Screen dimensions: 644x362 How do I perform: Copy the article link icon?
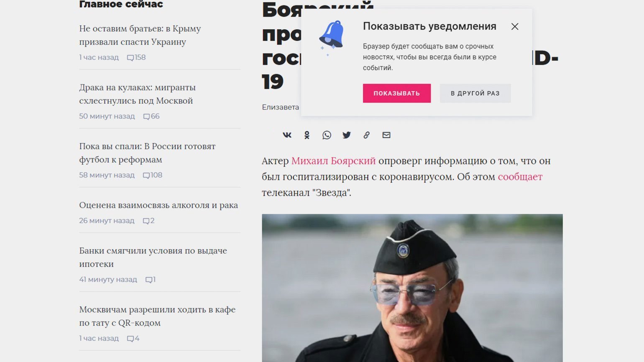pos(366,135)
